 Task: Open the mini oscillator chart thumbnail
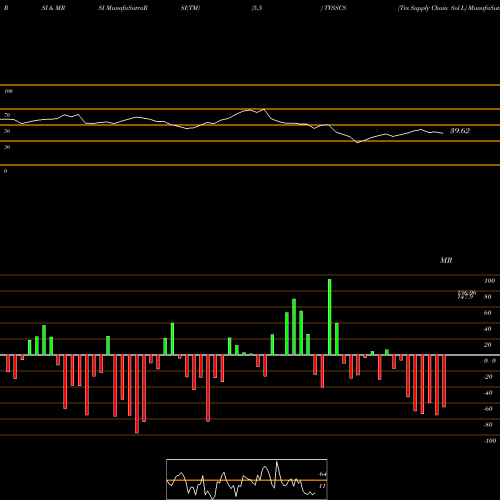pos(247,479)
